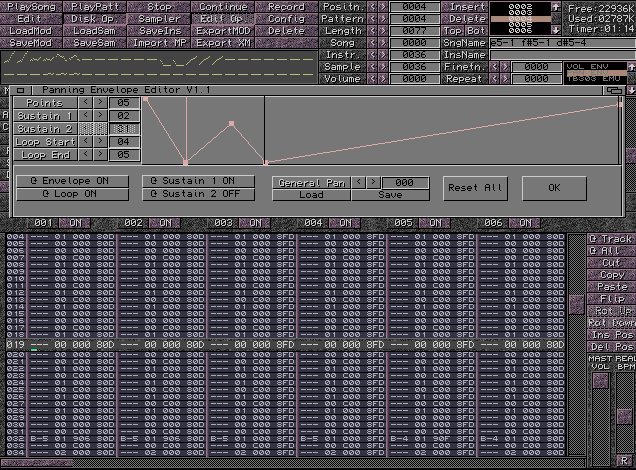Screen dimensions: 636x470
Task: Confirm envelope editor with OK
Action: pos(554,188)
